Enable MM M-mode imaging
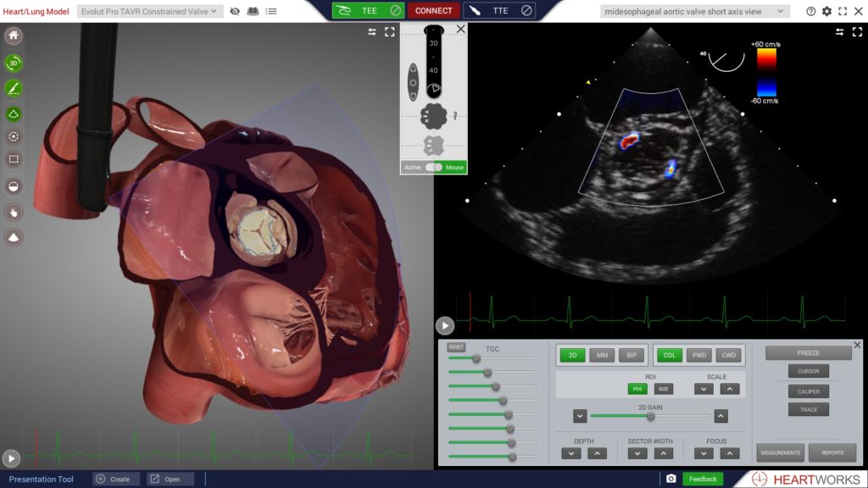Image resolution: width=868 pixels, height=488 pixels. (x=602, y=355)
